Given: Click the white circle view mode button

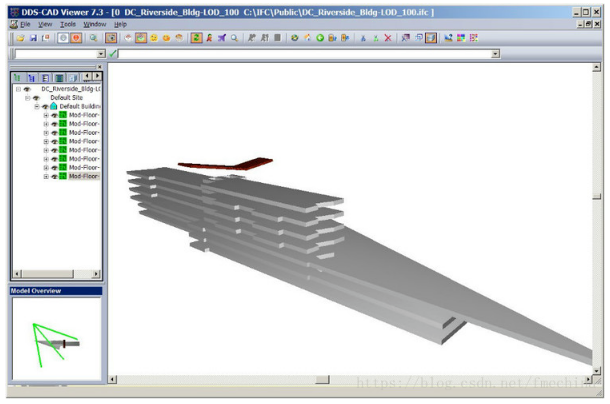Looking at the screenshot, I should coord(63,38).
